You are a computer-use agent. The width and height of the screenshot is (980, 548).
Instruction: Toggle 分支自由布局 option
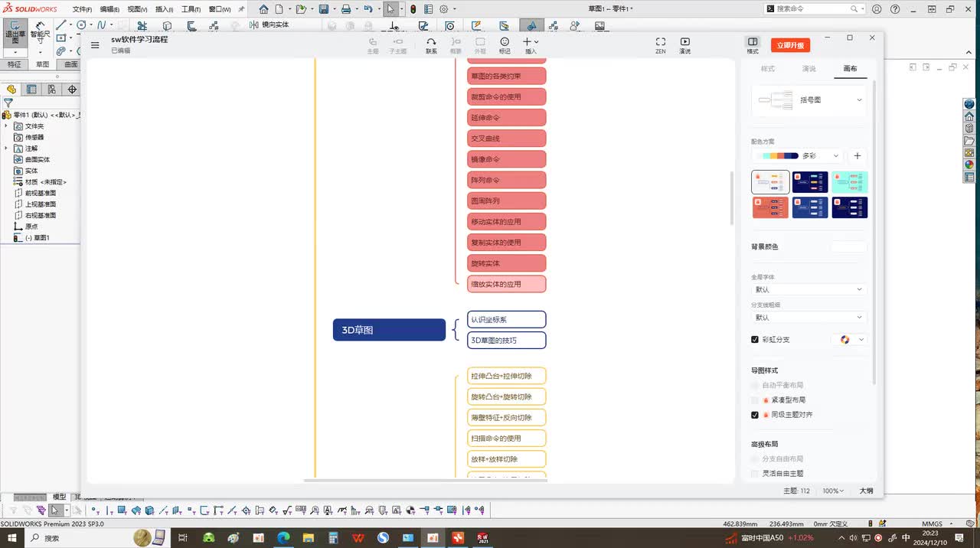pos(755,459)
